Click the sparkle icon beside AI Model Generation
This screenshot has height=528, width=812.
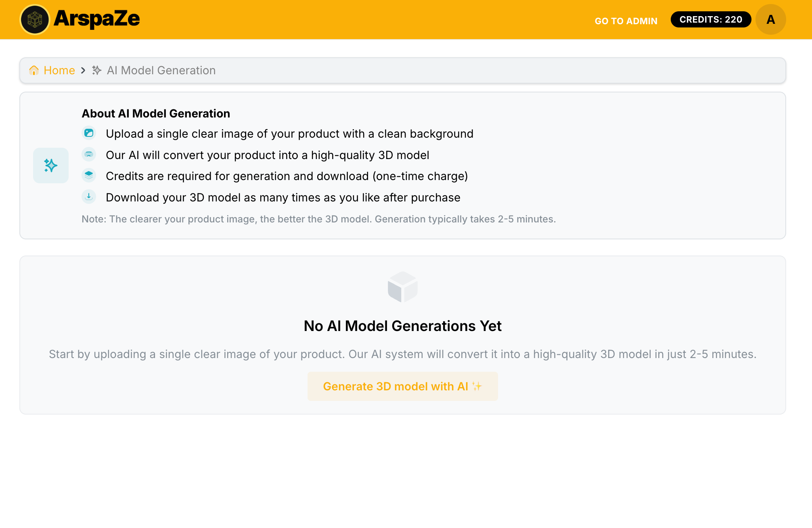(96, 70)
